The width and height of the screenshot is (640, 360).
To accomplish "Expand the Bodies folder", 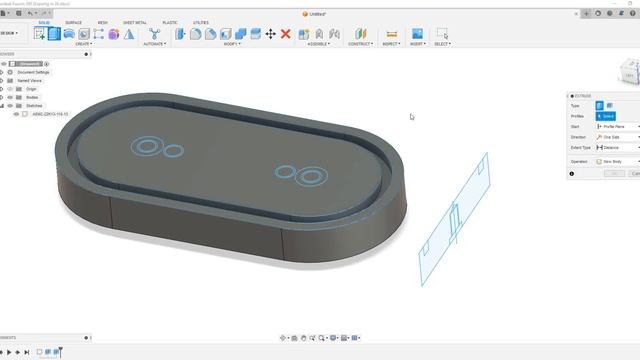I will coord(2,98).
